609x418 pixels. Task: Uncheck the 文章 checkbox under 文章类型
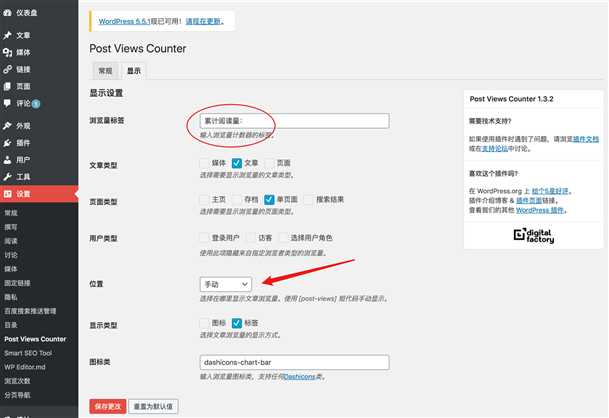(x=237, y=163)
